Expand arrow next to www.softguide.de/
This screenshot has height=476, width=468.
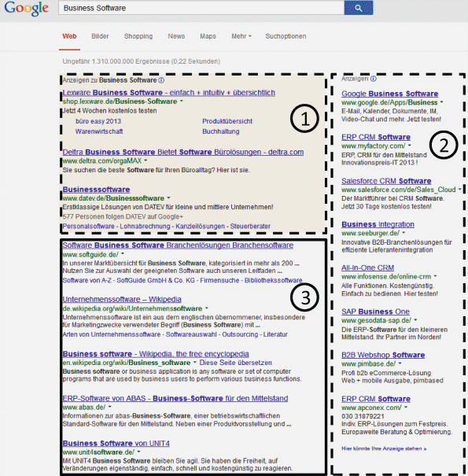click(x=123, y=254)
